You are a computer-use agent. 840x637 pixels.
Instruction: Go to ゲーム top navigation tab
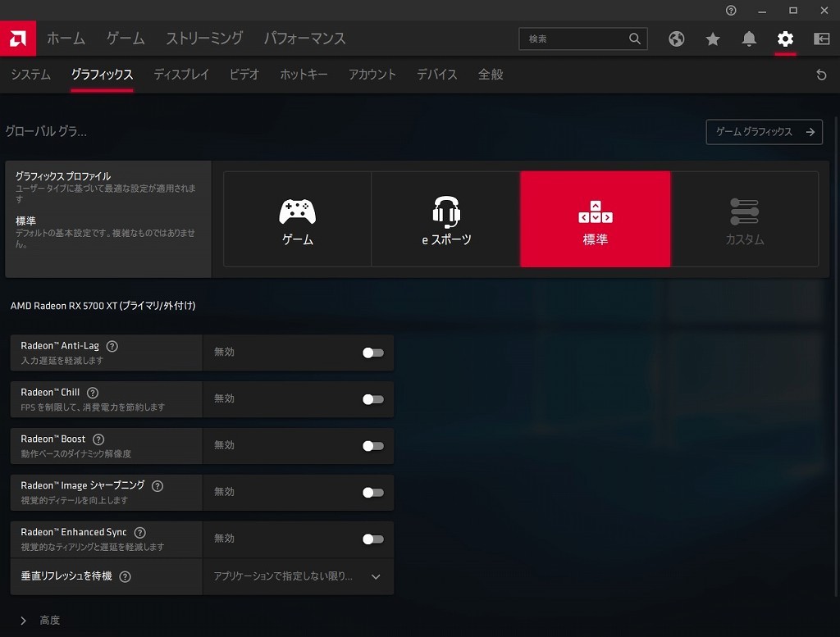(126, 39)
